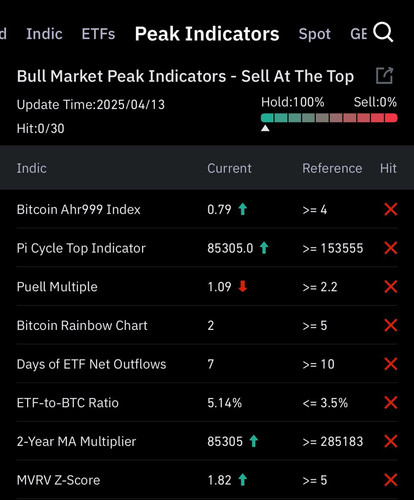Click the Hold/Sell gradient progress bar
Image resolution: width=414 pixels, height=500 pixels.
click(x=329, y=118)
